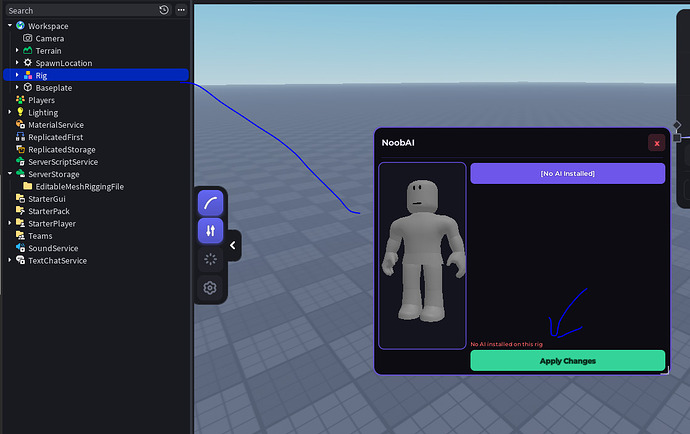690x434 pixels.
Task: Click the ReplicatedStorage icon
Action: coord(20,149)
